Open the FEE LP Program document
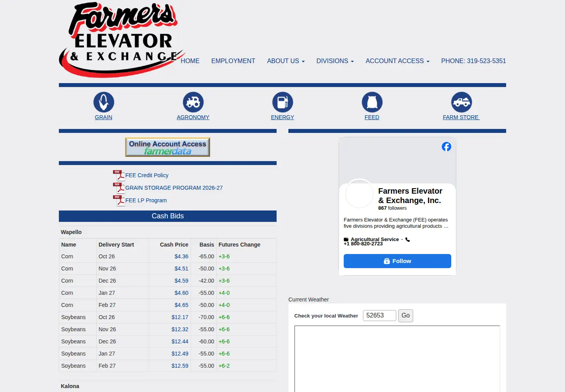 (146, 200)
